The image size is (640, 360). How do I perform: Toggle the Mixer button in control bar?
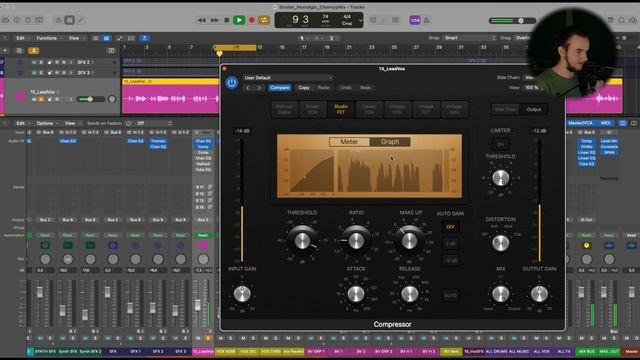coord(69,20)
